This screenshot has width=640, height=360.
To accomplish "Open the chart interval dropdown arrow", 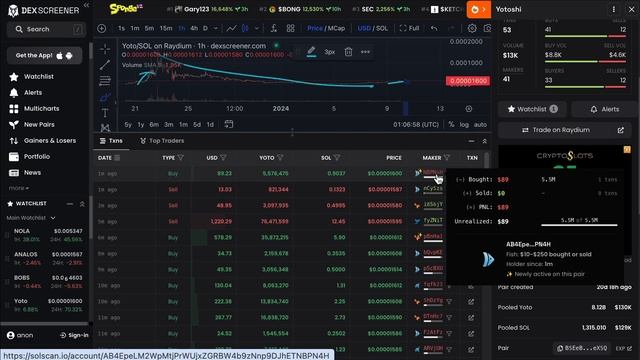I will [216, 29].
